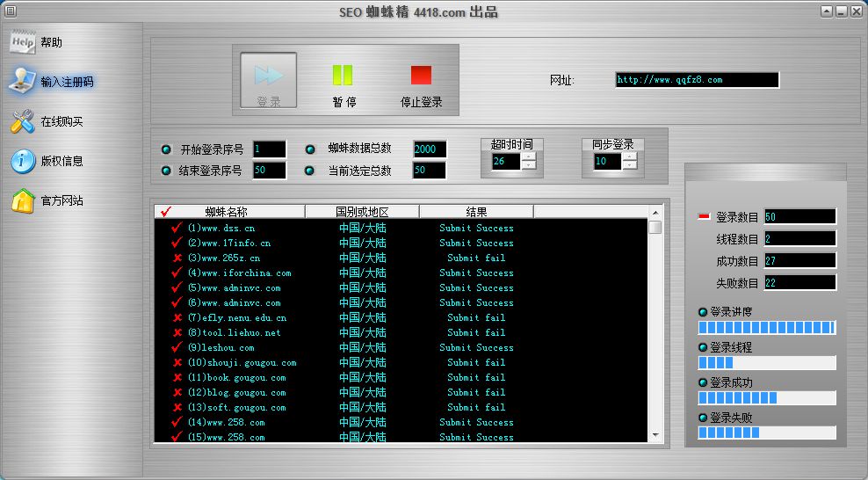Toggle X mark for (7)efly.nenu.edu.cn

tap(177, 317)
